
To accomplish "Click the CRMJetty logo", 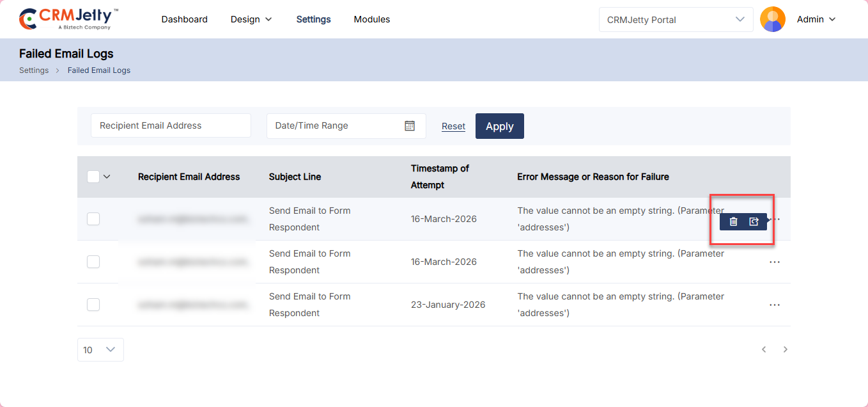I will pyautogui.click(x=68, y=19).
